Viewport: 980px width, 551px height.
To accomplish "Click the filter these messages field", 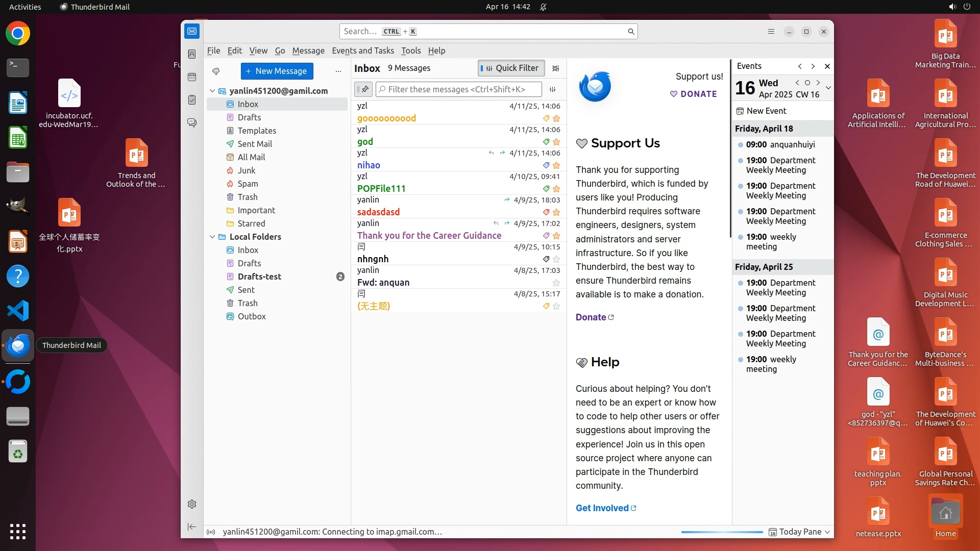I will pos(459,89).
